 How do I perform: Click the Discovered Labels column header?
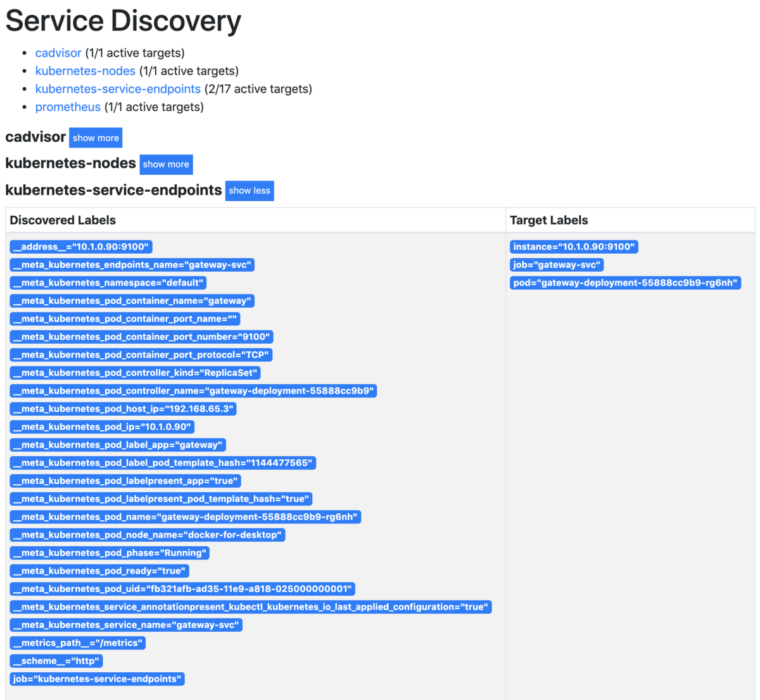click(x=63, y=220)
